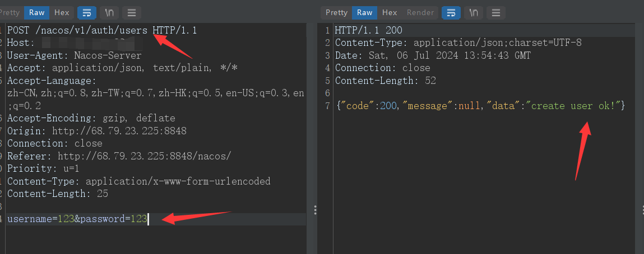Open request panel hamburger options menu
644x254 pixels.
pyautogui.click(x=131, y=13)
